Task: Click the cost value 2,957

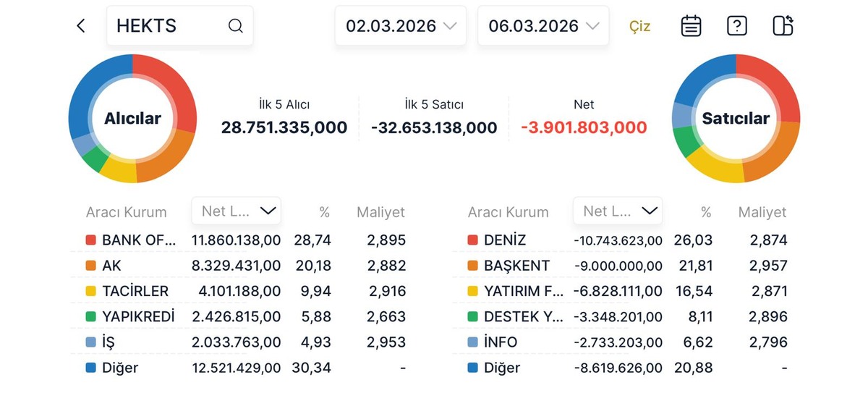Action: [x=770, y=266]
